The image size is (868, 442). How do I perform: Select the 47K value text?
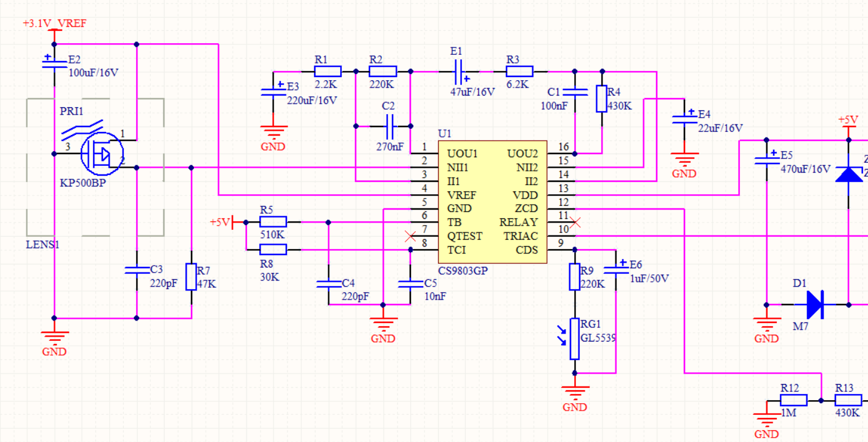point(206,284)
